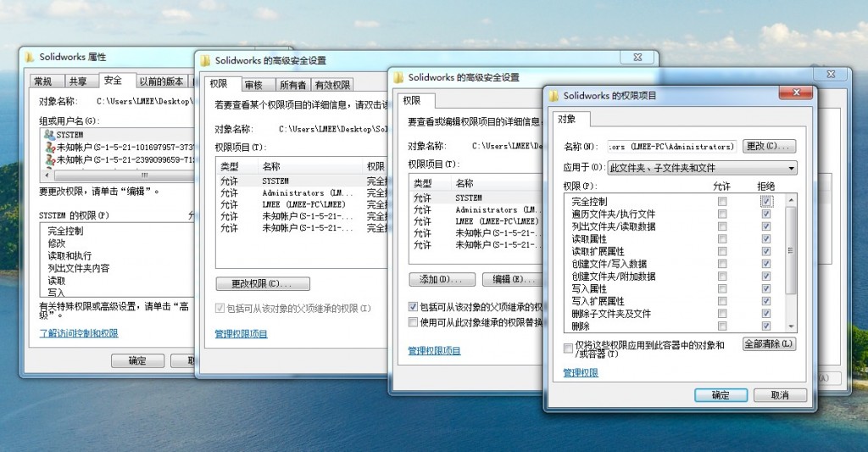This screenshot has width=868, height=452.
Task: Click folder icon of the 权限项目 dialog title
Action: coord(554,95)
